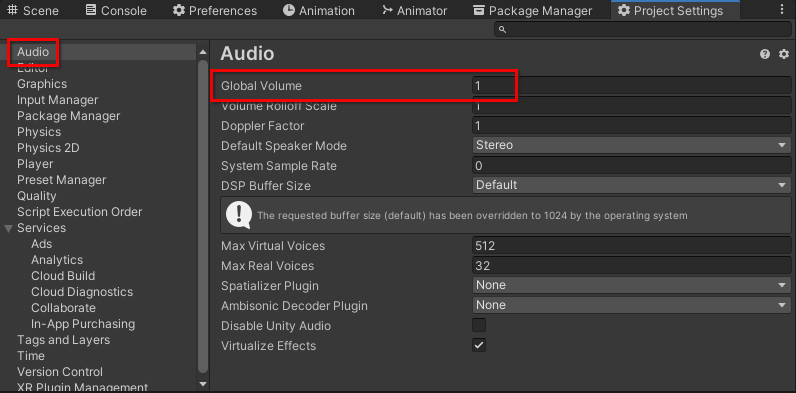Viewport: 796px width, 393px height.
Task: Click the Max Virtual Voices field
Action: [631, 246]
